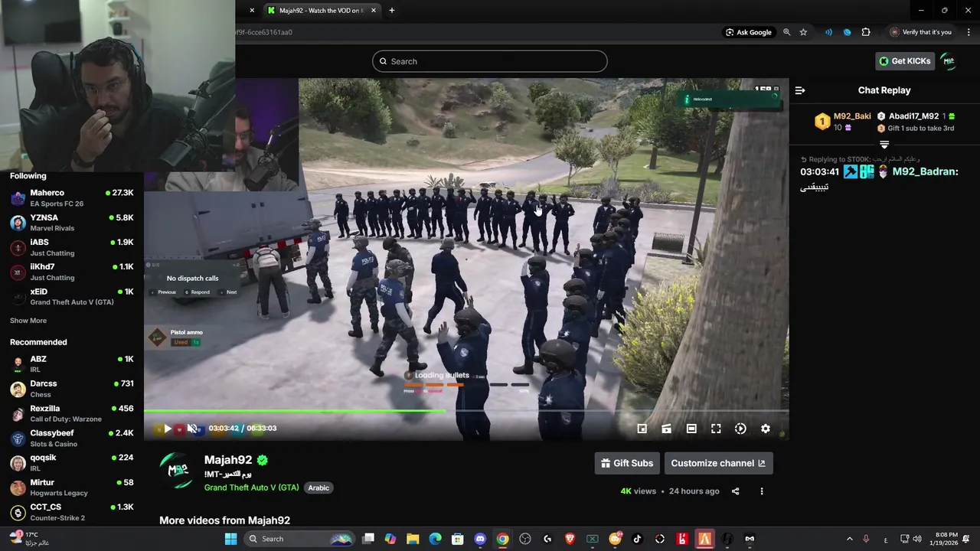Click M92_Badran username in chat
Viewport: 980px width, 551px height.
click(x=924, y=171)
